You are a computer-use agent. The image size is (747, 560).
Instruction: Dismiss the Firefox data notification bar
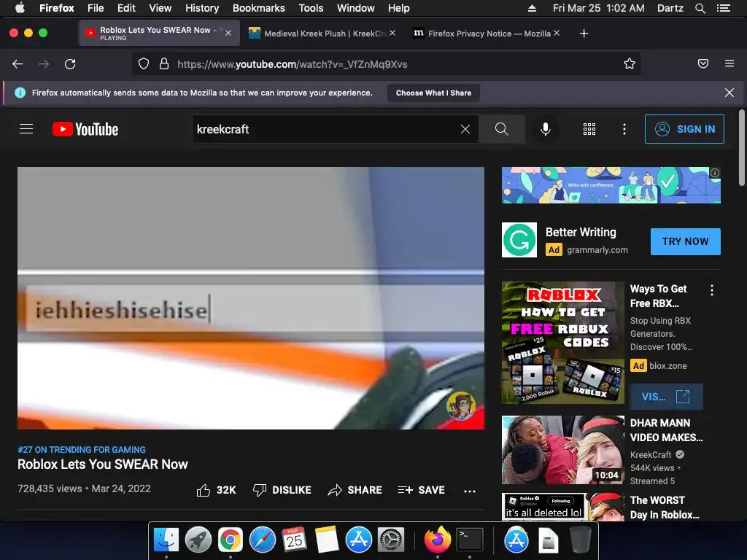coord(729,93)
